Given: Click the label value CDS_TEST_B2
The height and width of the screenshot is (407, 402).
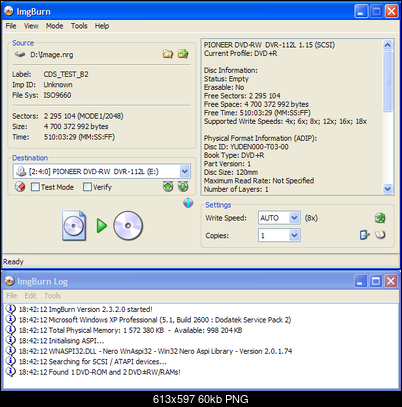Looking at the screenshot, I should (66, 74).
